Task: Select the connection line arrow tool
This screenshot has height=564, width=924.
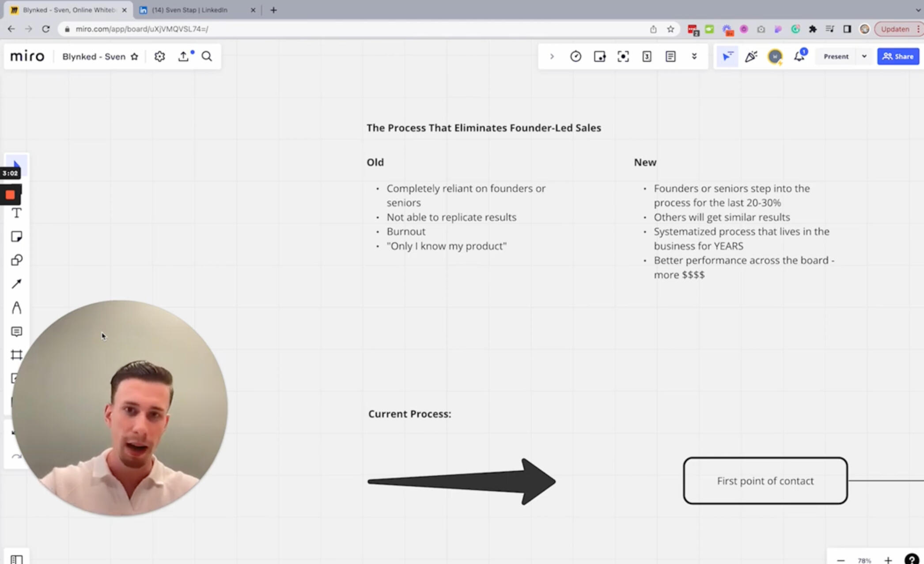Action: click(16, 284)
